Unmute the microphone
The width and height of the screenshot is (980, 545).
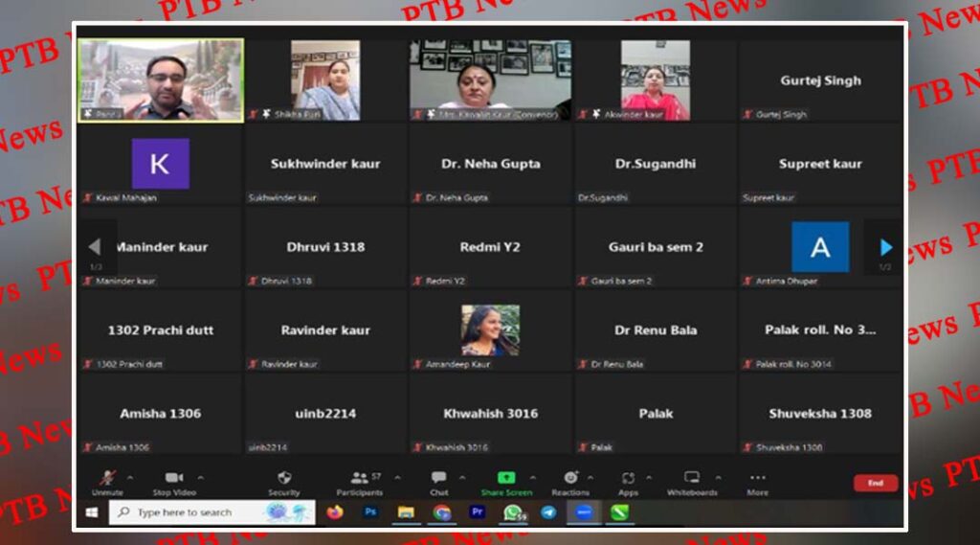107,483
